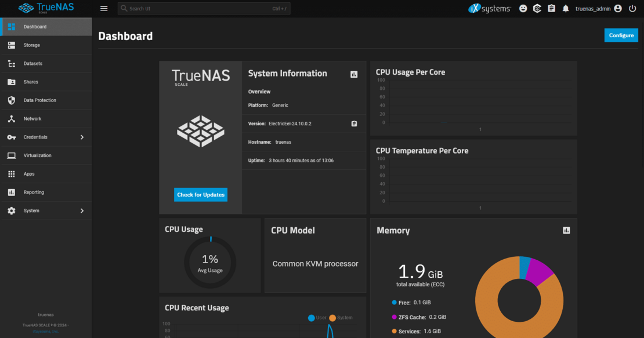Click the Check for Updates button
The height and width of the screenshot is (338, 644).
point(200,195)
